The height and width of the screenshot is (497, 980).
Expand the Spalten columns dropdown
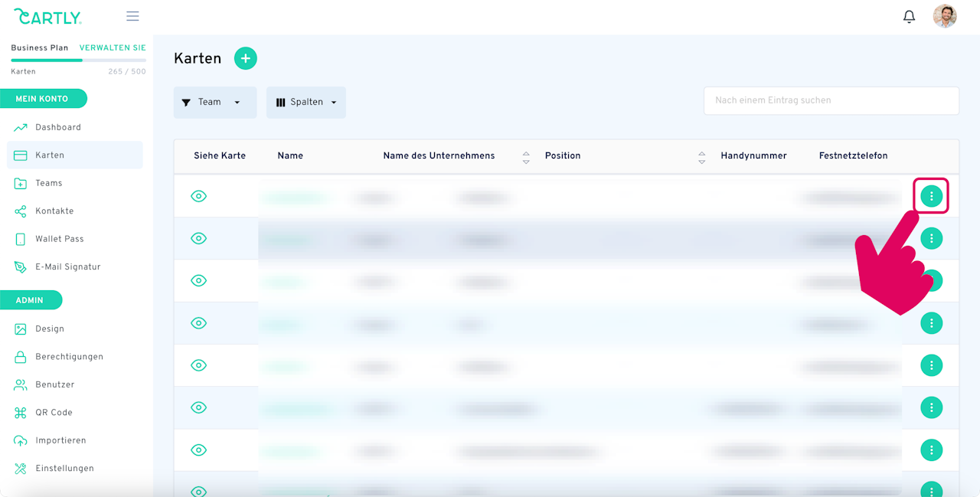point(306,103)
